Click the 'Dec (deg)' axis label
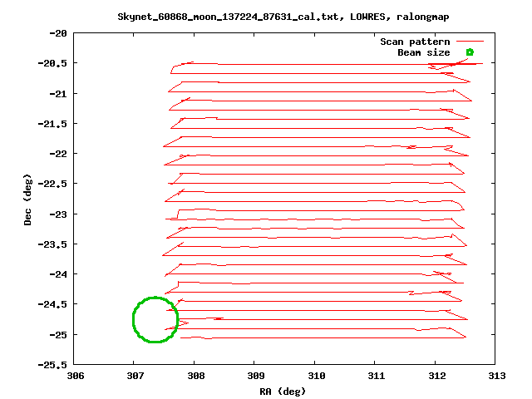Viewport: 532px width, 399px height. 27,199
